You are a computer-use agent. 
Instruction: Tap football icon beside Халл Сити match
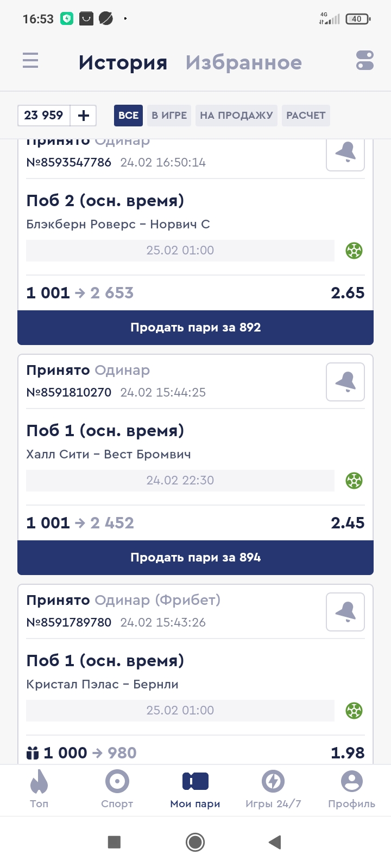(x=354, y=481)
